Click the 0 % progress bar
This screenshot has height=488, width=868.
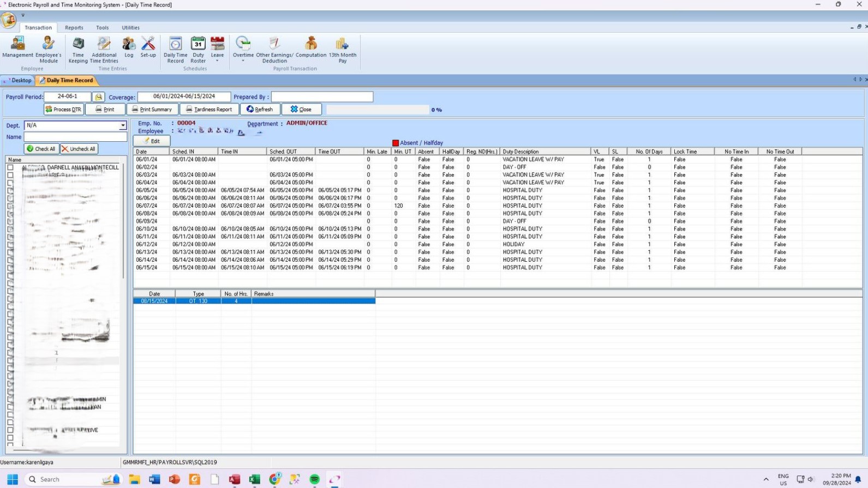(378, 110)
